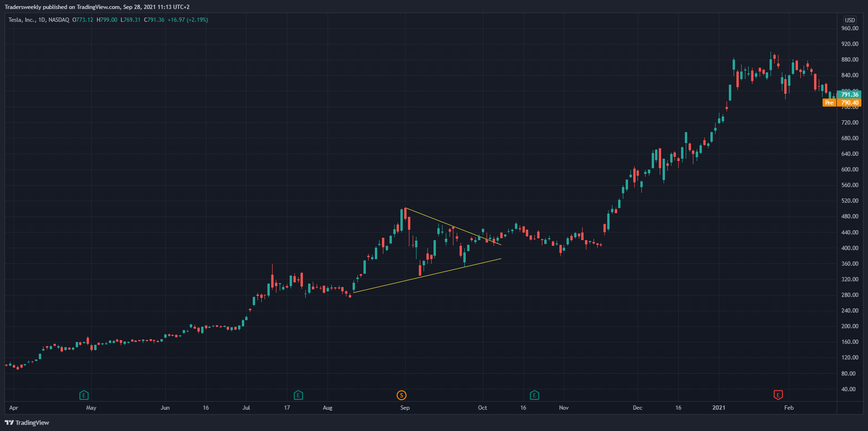Viewport: 868px width, 431px height.
Task: Click the green earnings marker near 17 July
Action: 298,395
